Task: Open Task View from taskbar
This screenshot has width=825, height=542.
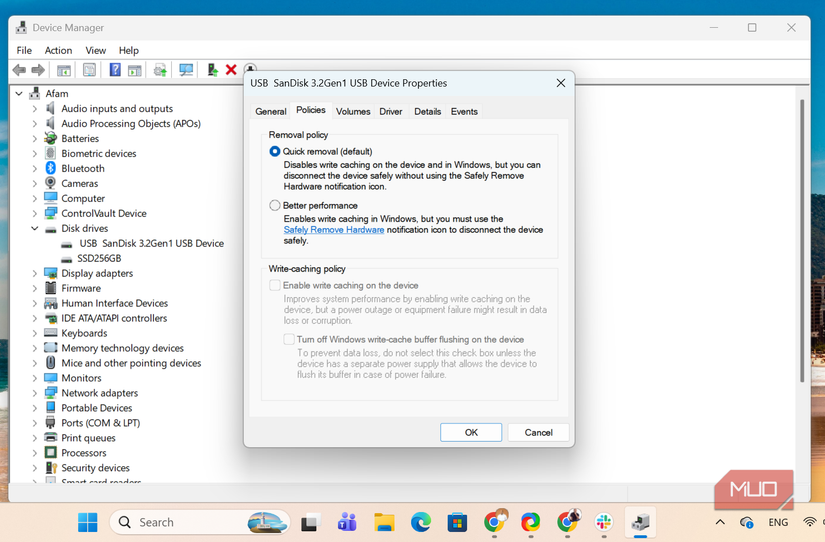Action: click(x=310, y=523)
